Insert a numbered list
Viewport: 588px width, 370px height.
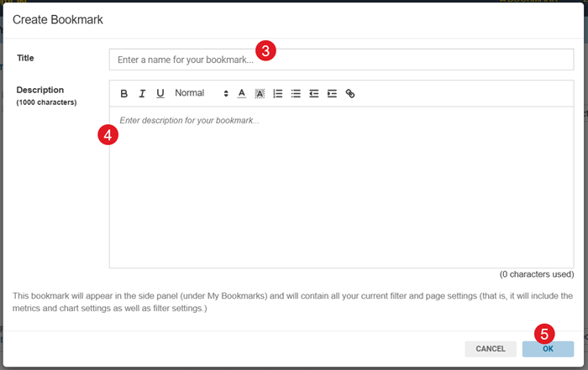point(278,93)
